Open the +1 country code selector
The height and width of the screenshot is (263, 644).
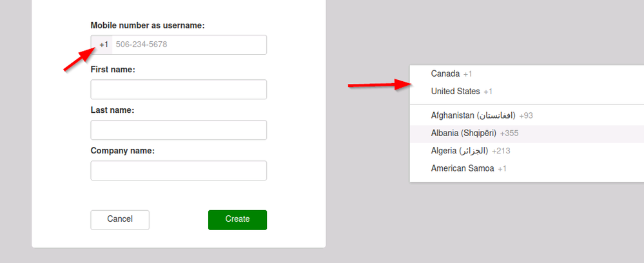(x=102, y=44)
